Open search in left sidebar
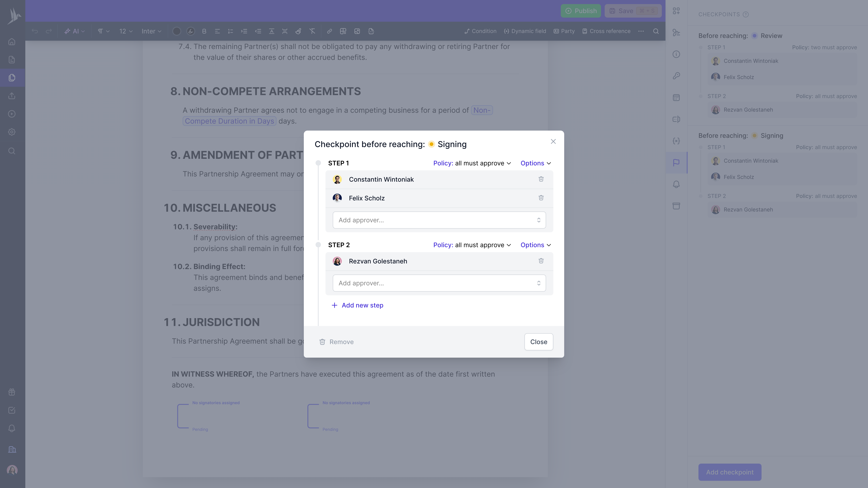Image resolution: width=868 pixels, height=488 pixels. pos(12,151)
